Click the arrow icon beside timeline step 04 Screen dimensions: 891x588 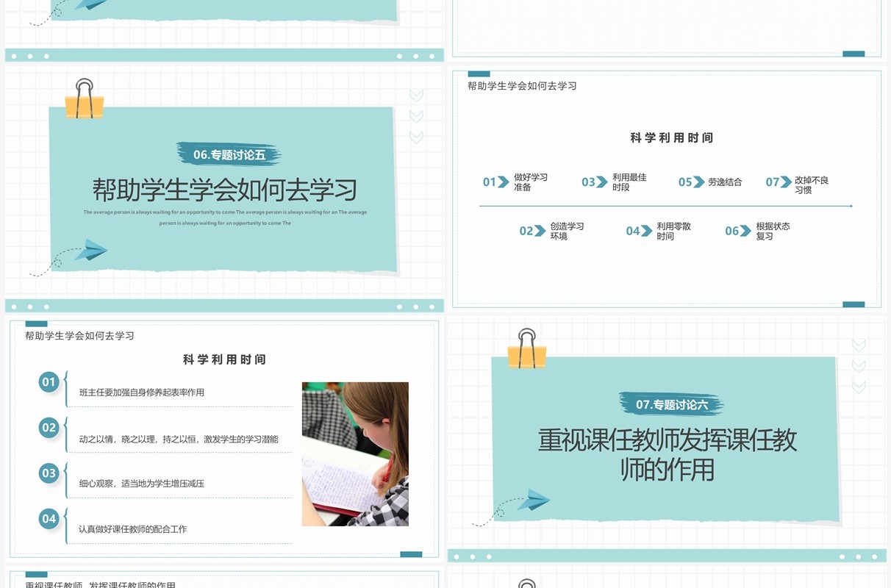(647, 231)
